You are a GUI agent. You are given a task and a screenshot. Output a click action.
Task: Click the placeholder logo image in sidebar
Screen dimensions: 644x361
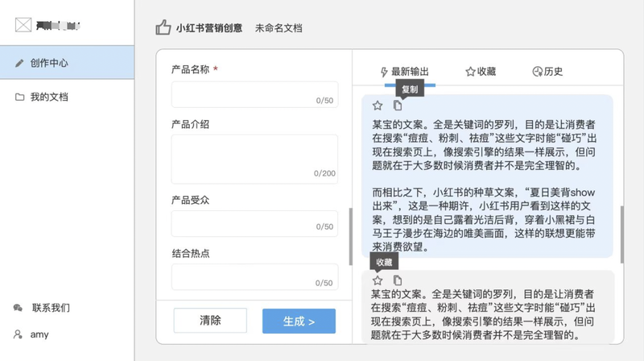23,25
